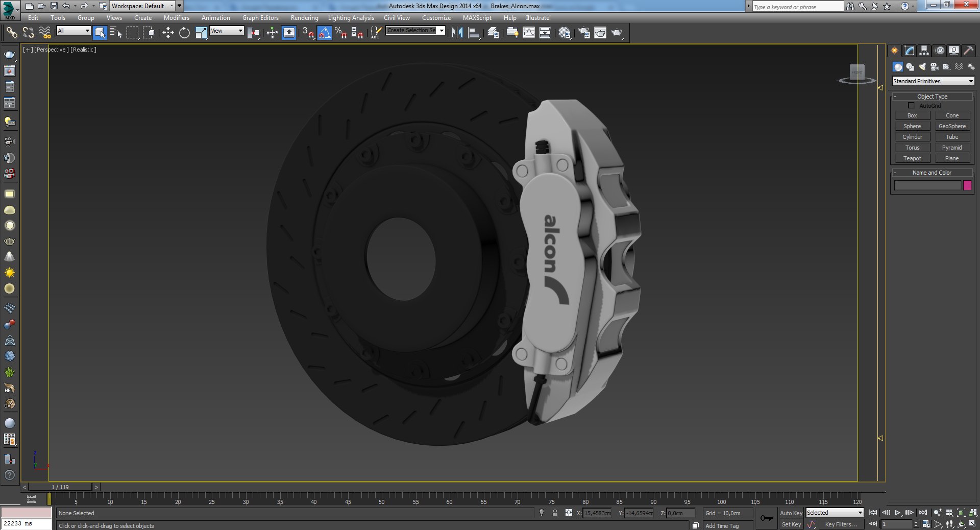This screenshot has height=530, width=980.
Task: Select the Select and Move tool
Action: coord(168,33)
